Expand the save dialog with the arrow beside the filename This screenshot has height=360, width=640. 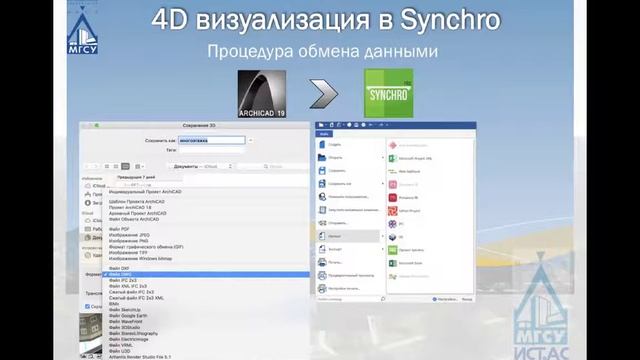[x=250, y=140]
